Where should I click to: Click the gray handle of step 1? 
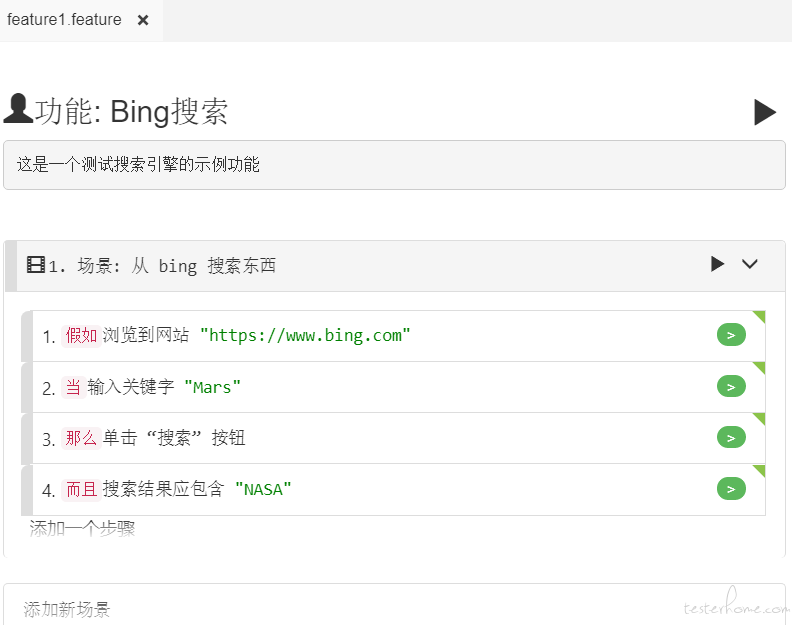tap(27, 336)
